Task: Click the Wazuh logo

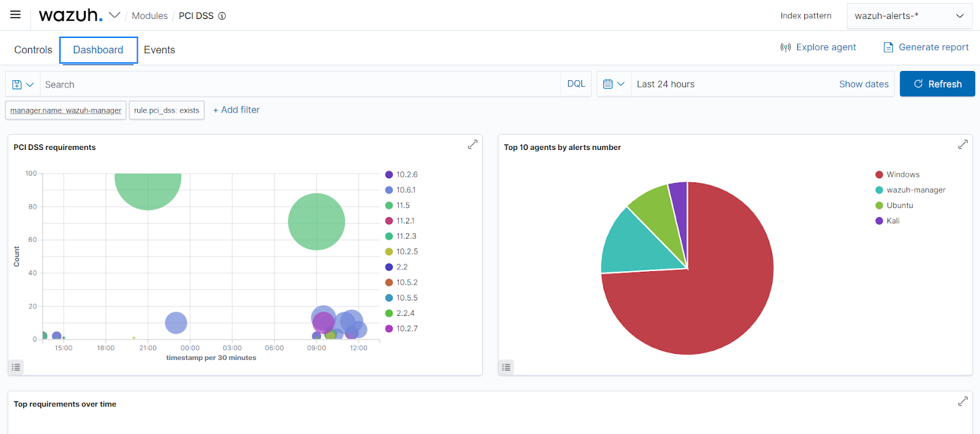Action: 70,15
